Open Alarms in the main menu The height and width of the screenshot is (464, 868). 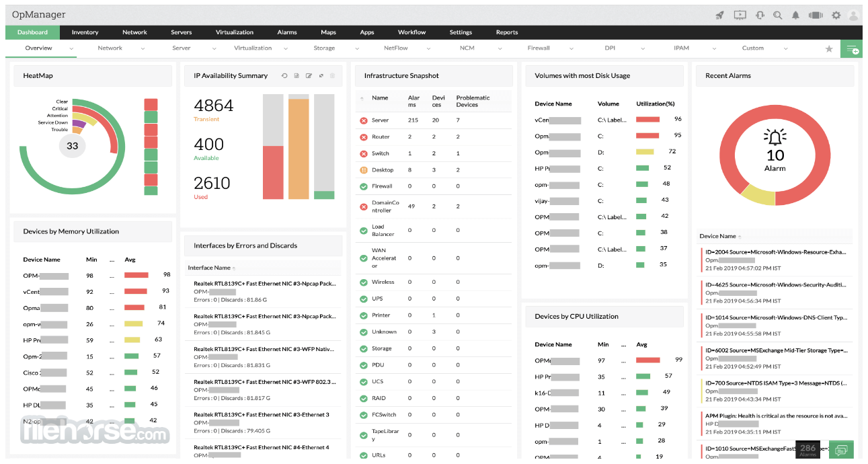(287, 32)
